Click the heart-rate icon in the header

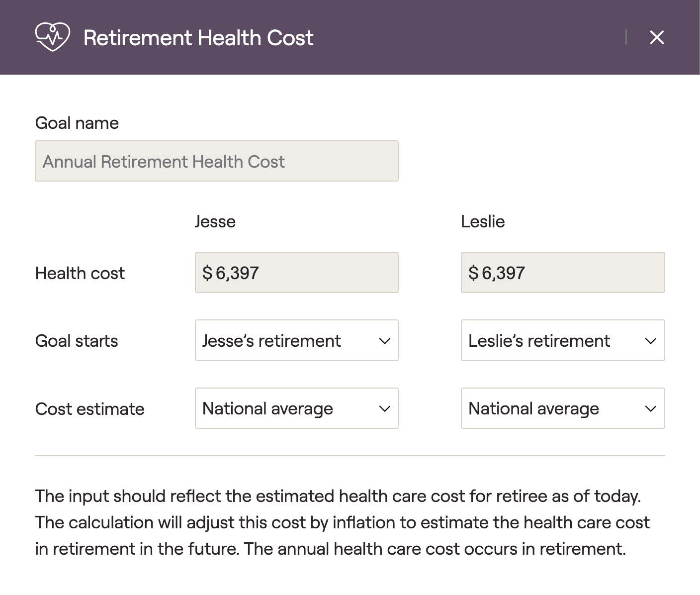pos(52,37)
